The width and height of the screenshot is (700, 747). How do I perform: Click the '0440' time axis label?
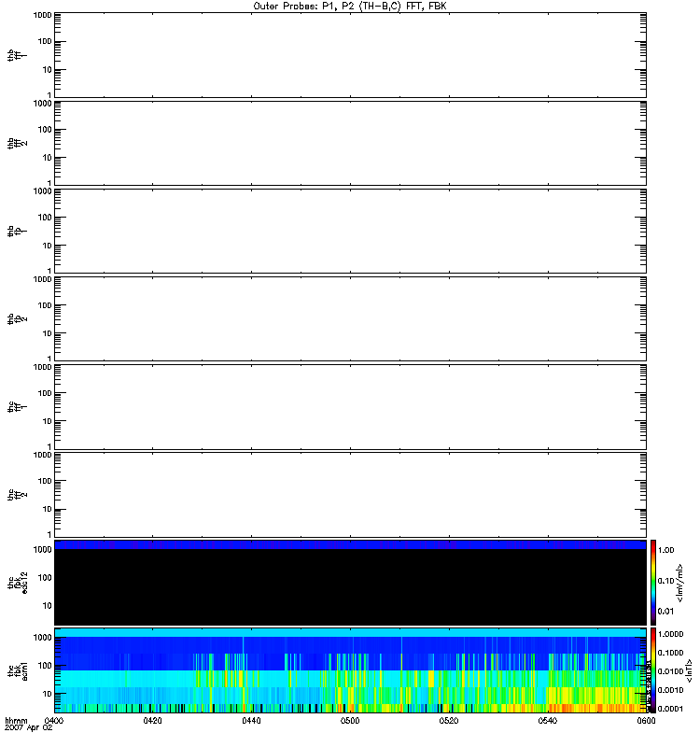(251, 721)
